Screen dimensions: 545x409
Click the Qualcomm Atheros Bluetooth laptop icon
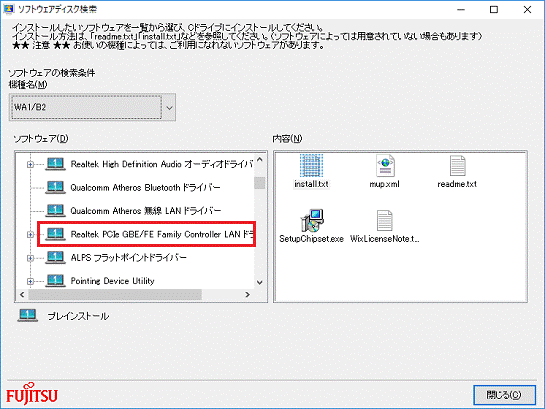pos(55,187)
